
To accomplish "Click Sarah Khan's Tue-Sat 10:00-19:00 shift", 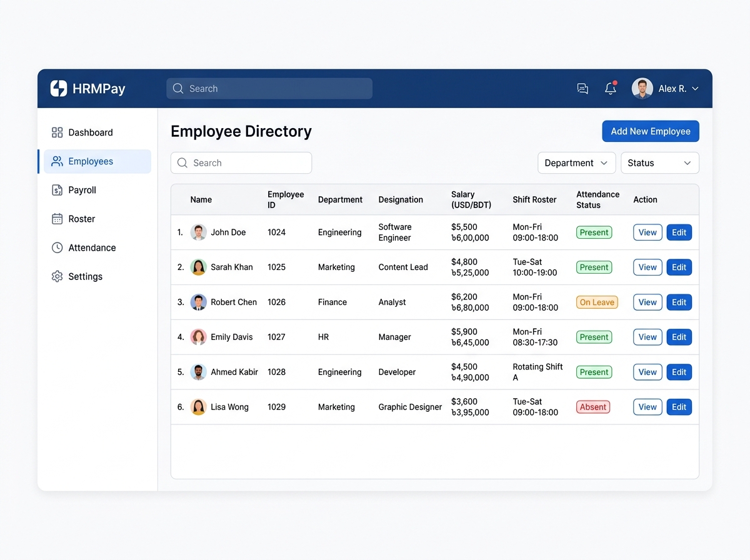I will [535, 267].
